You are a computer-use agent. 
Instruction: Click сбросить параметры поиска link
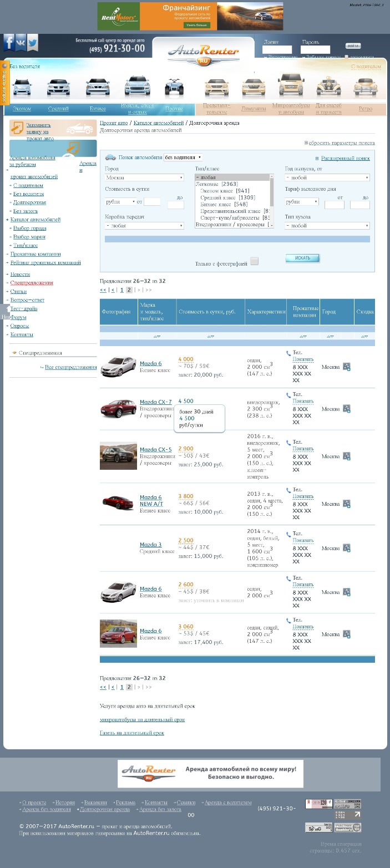pyautogui.click(x=342, y=143)
